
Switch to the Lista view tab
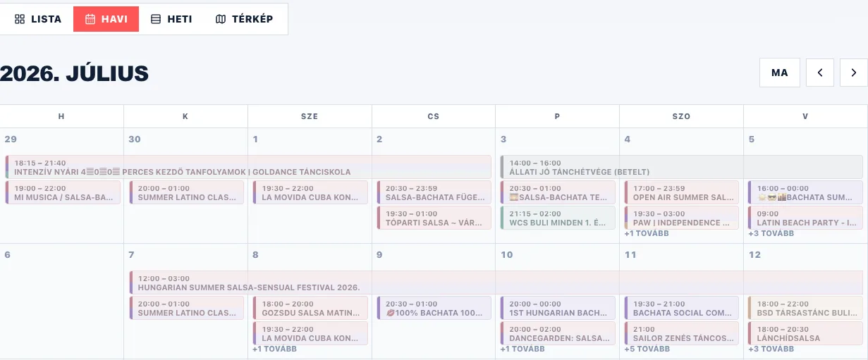pyautogui.click(x=37, y=19)
